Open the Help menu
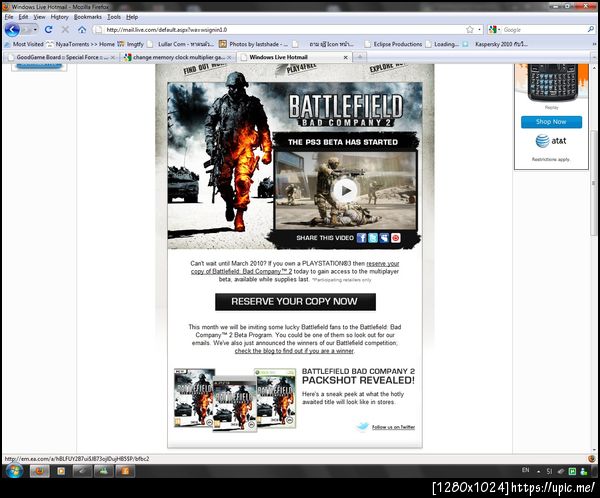Viewport: 600px width, 498px height. pos(132,17)
